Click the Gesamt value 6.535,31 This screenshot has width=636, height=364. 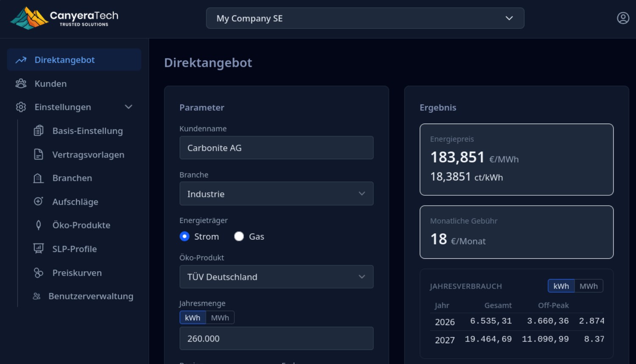coord(491,321)
